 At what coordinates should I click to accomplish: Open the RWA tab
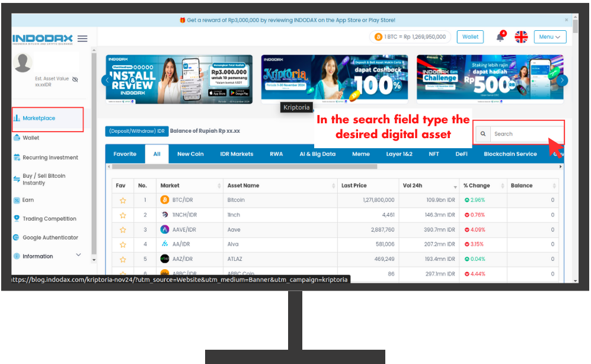276,154
